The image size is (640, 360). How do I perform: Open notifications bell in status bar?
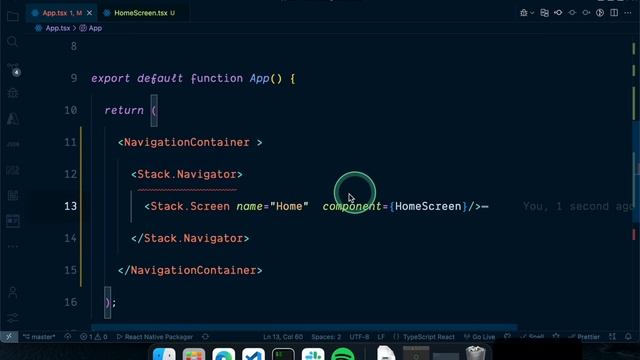[x=628, y=337]
